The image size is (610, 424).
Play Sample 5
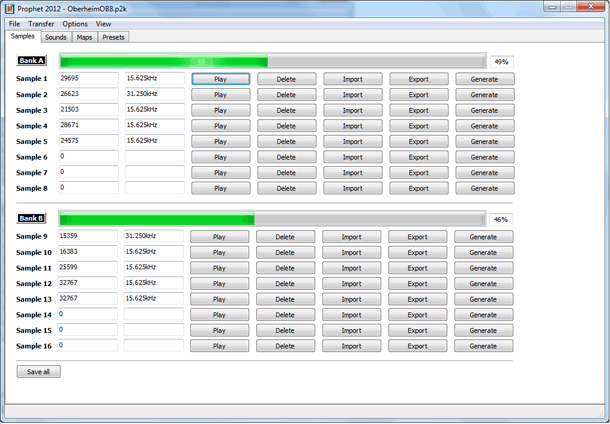coord(221,142)
